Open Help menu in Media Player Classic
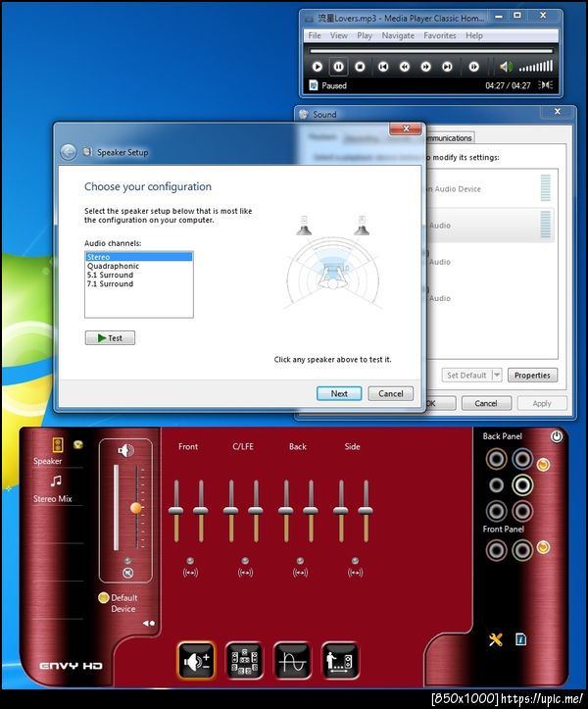 (x=474, y=35)
